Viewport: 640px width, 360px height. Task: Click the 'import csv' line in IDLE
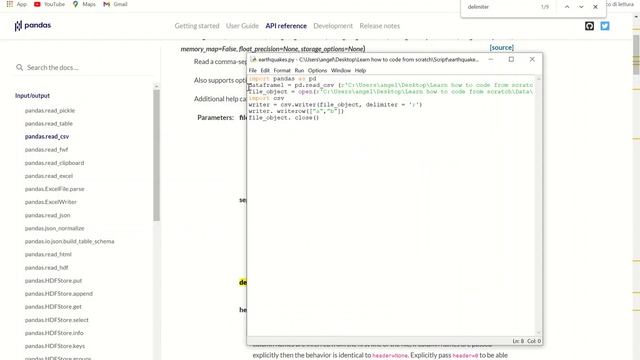tap(266, 98)
